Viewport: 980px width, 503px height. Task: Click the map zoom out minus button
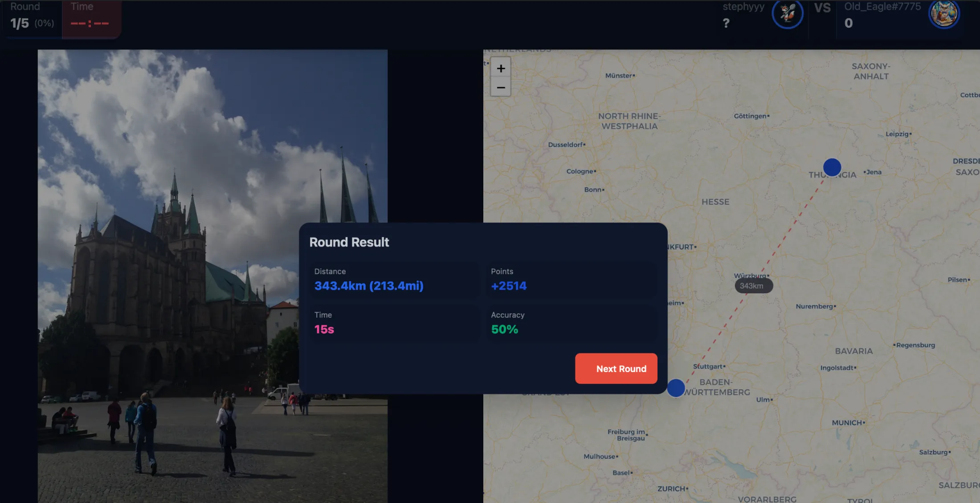(501, 88)
